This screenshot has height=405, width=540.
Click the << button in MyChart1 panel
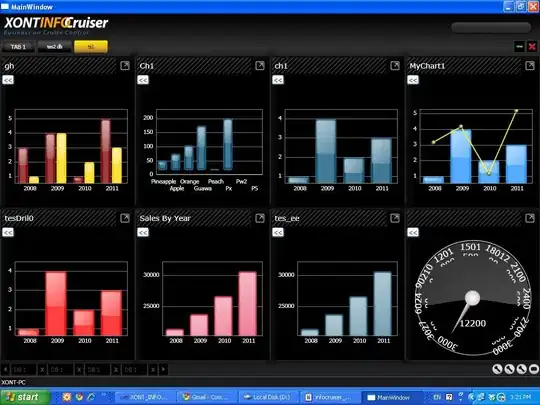pos(413,80)
